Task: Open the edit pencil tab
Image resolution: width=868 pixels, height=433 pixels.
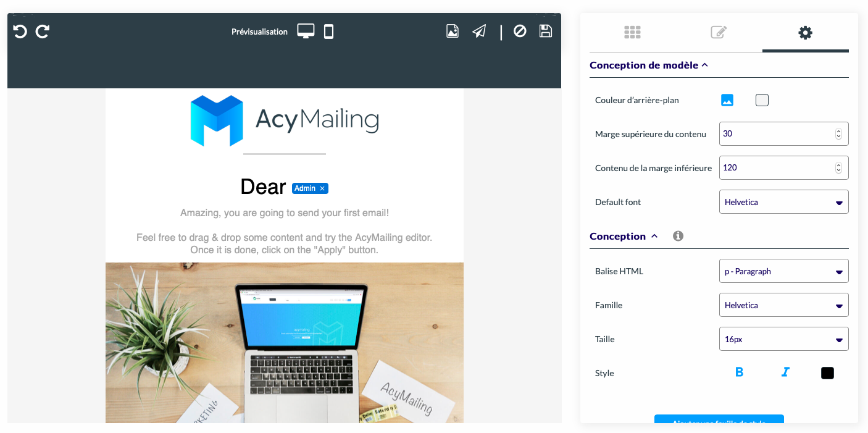Action: tap(719, 32)
